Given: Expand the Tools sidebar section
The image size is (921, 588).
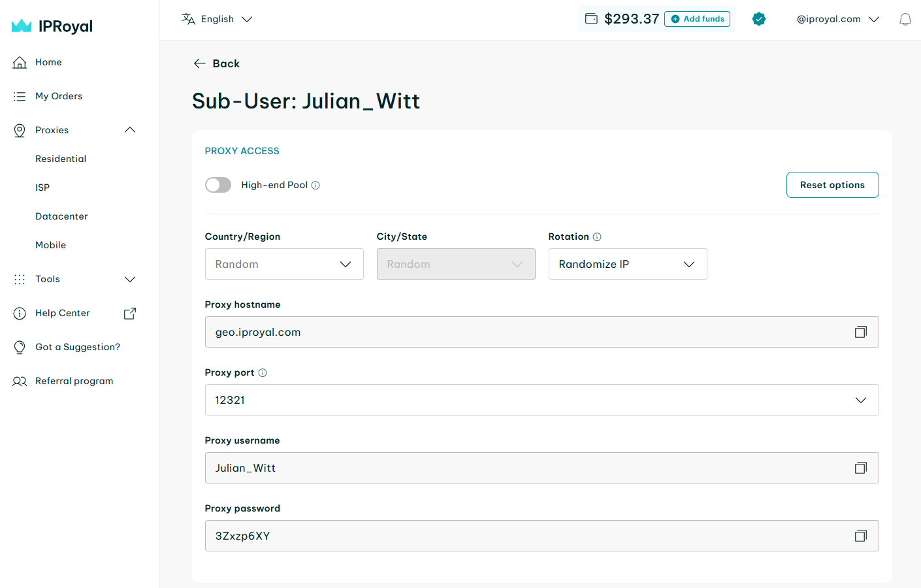Looking at the screenshot, I should tap(130, 279).
